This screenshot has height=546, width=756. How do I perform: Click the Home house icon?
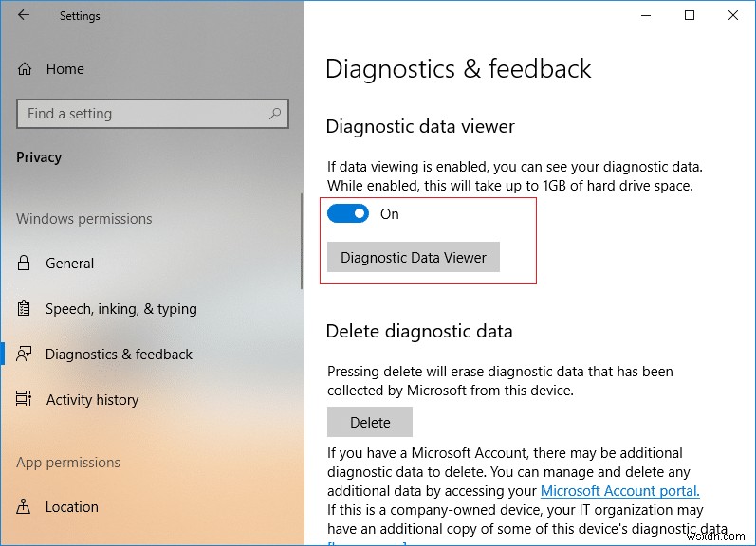pyautogui.click(x=25, y=69)
